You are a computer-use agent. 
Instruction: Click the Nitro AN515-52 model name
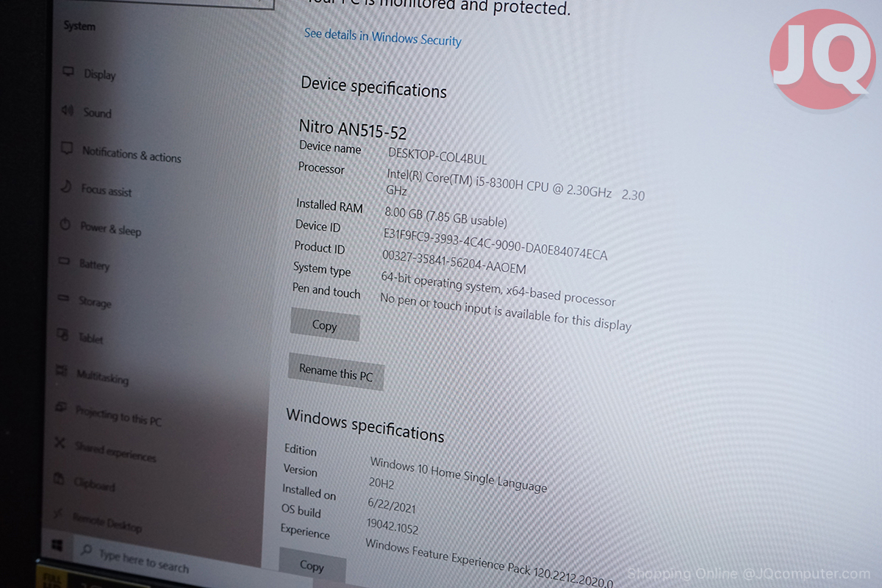353,129
